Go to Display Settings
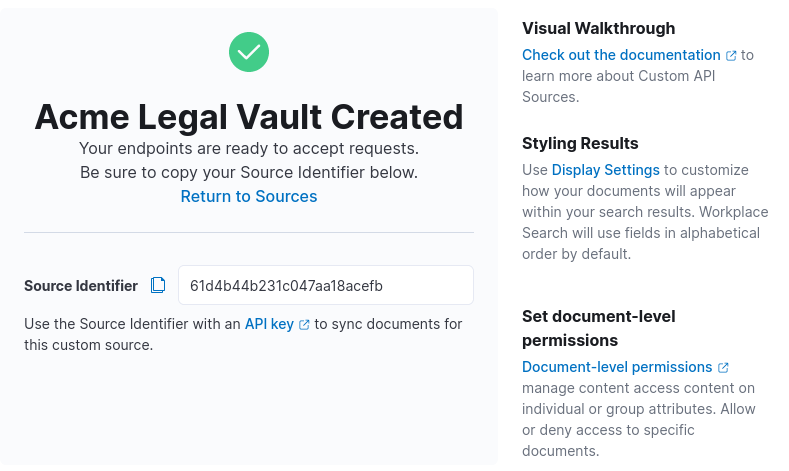This screenshot has height=471, width=789. 605,170
